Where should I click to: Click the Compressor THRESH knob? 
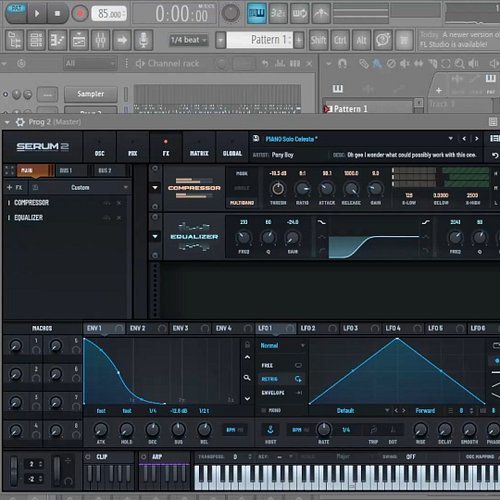point(278,189)
